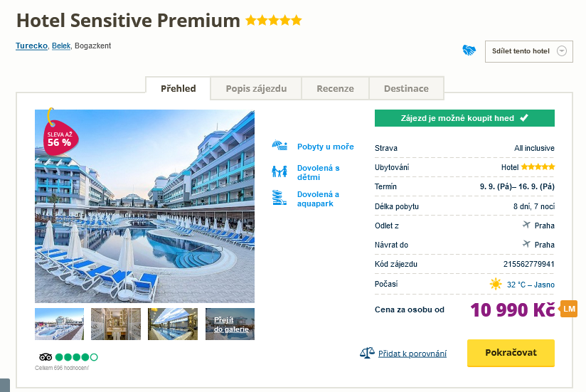Click the orange LM last minute badge
The height and width of the screenshot is (392, 586).
[x=568, y=309]
